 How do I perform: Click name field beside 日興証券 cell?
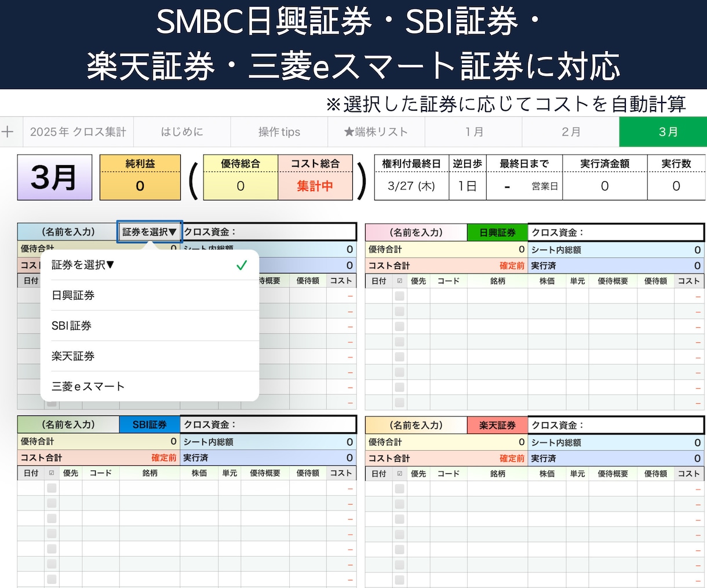(x=416, y=232)
